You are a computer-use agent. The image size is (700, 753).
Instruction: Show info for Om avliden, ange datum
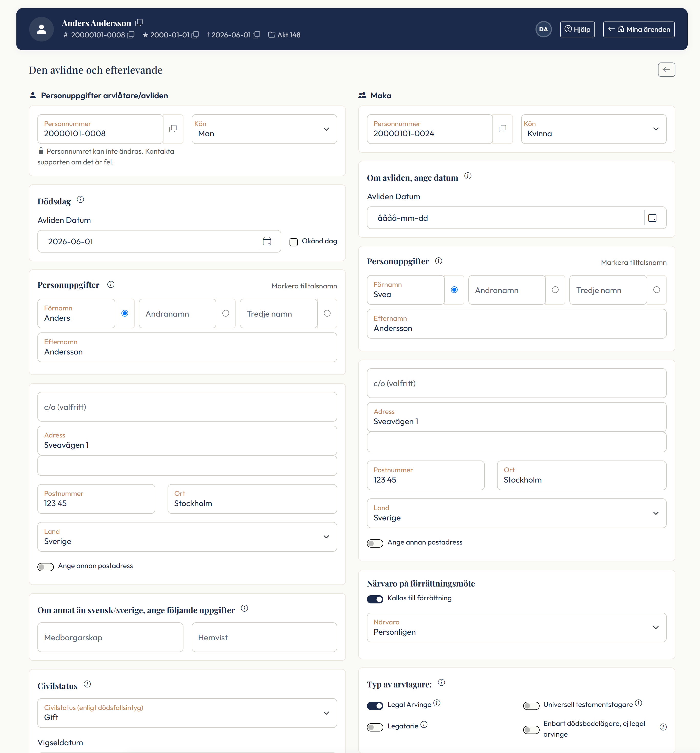(468, 176)
